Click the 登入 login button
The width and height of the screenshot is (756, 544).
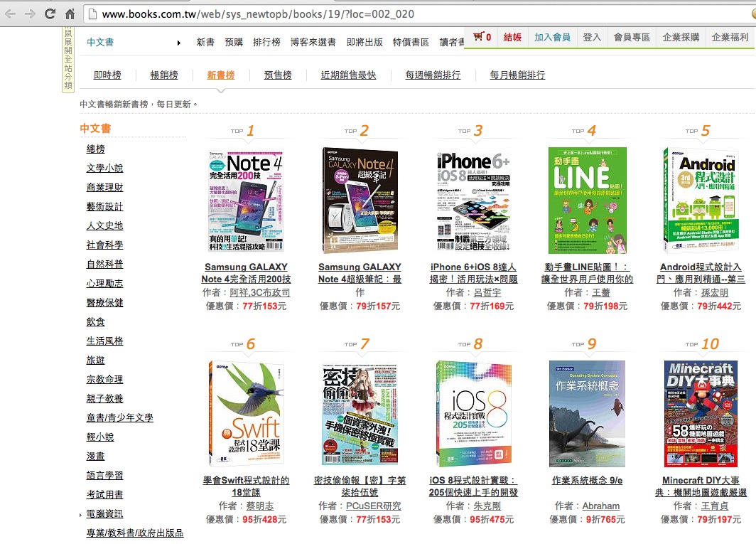coord(592,37)
